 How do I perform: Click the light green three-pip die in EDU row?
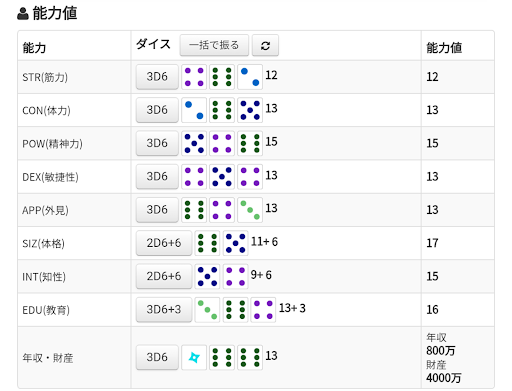[x=207, y=310]
